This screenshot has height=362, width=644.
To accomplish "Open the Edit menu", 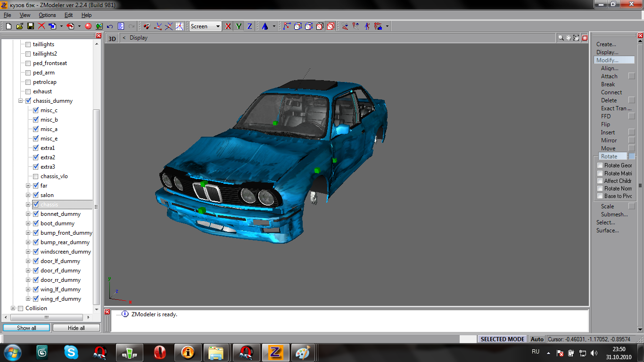I will [68, 15].
